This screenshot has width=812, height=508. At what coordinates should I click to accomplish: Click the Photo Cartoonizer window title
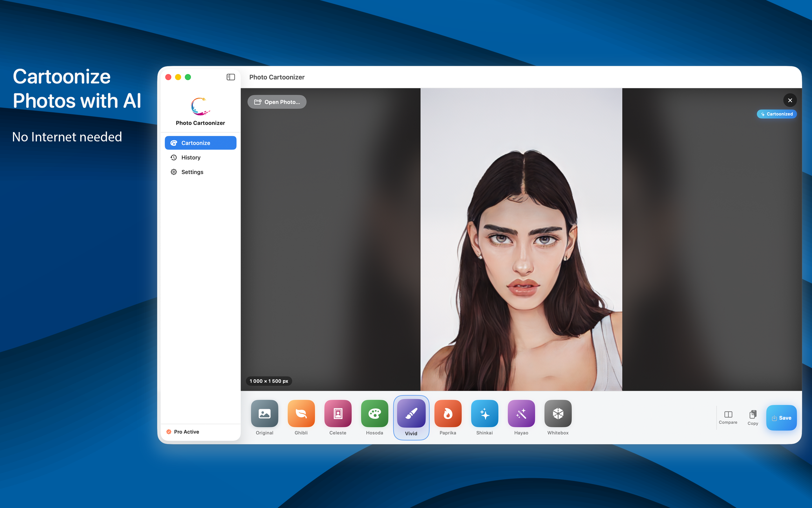pos(277,77)
